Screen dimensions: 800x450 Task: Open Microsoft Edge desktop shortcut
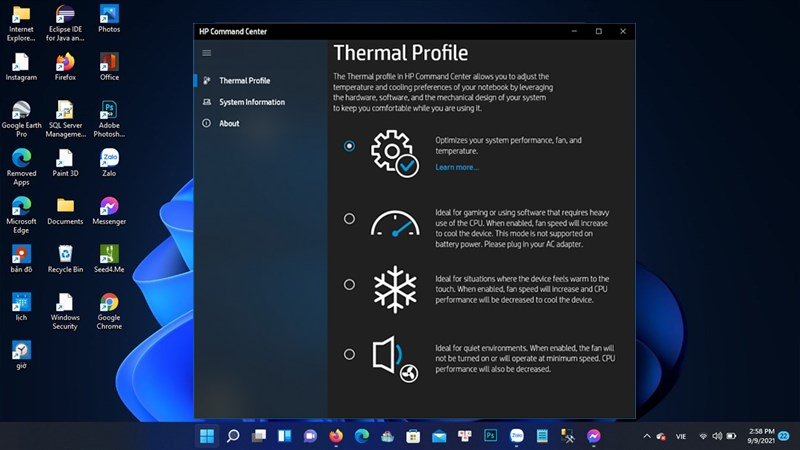click(x=21, y=215)
